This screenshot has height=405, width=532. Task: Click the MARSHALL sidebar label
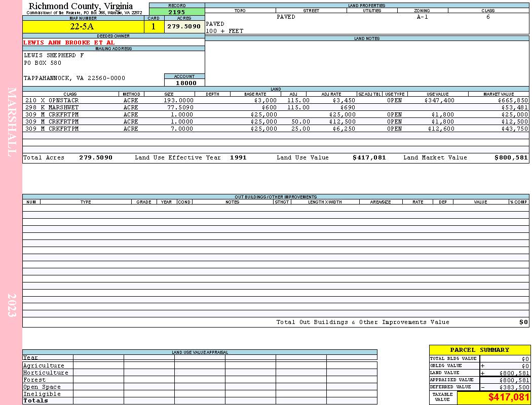tap(12, 122)
